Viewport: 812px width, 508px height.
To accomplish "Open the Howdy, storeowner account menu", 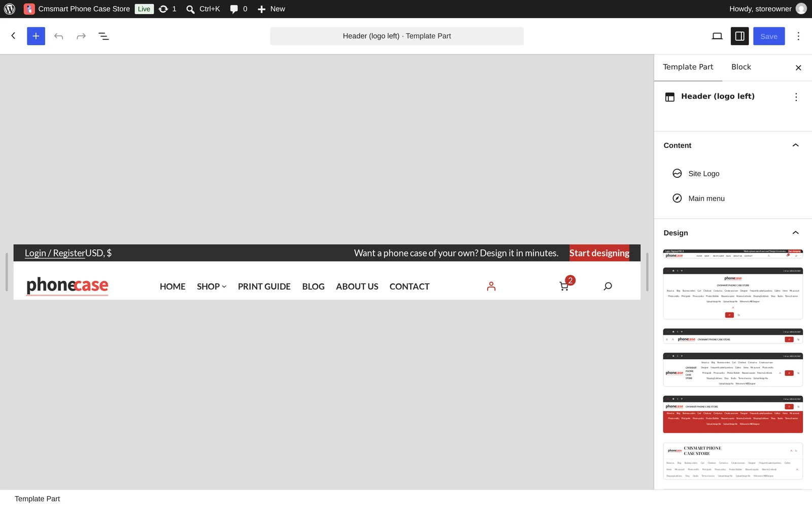I will click(x=768, y=9).
